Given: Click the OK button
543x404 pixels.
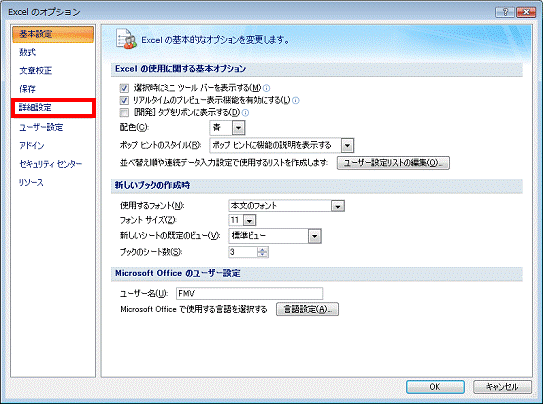Looking at the screenshot, I should pyautogui.click(x=435, y=387).
